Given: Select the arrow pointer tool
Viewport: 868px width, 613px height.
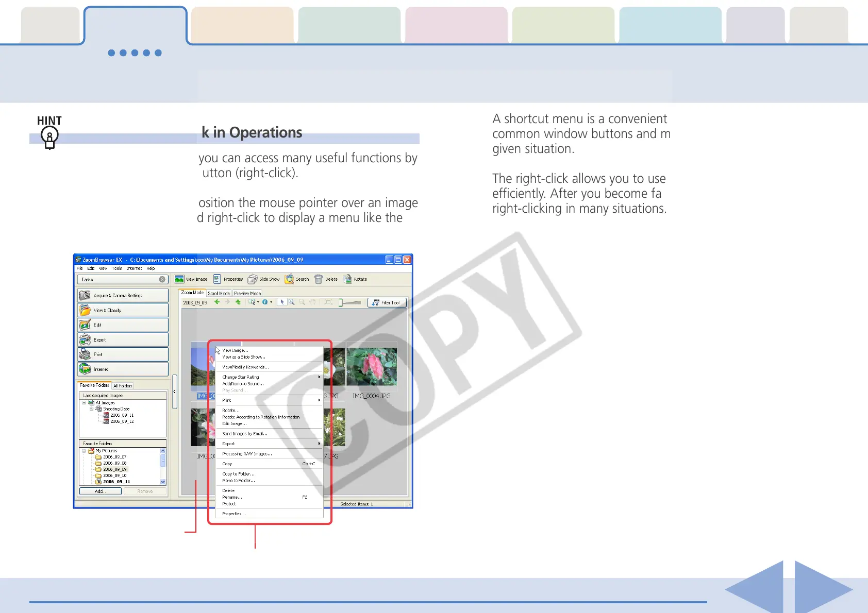Looking at the screenshot, I should (282, 302).
